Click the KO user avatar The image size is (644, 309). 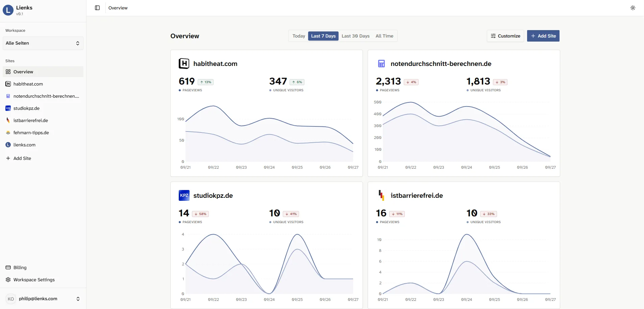tap(11, 299)
